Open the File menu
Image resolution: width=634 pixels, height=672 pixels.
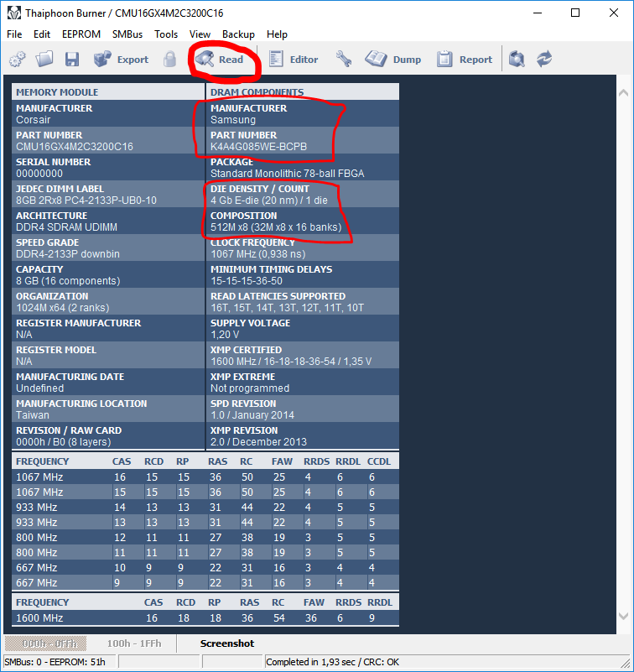coord(14,34)
